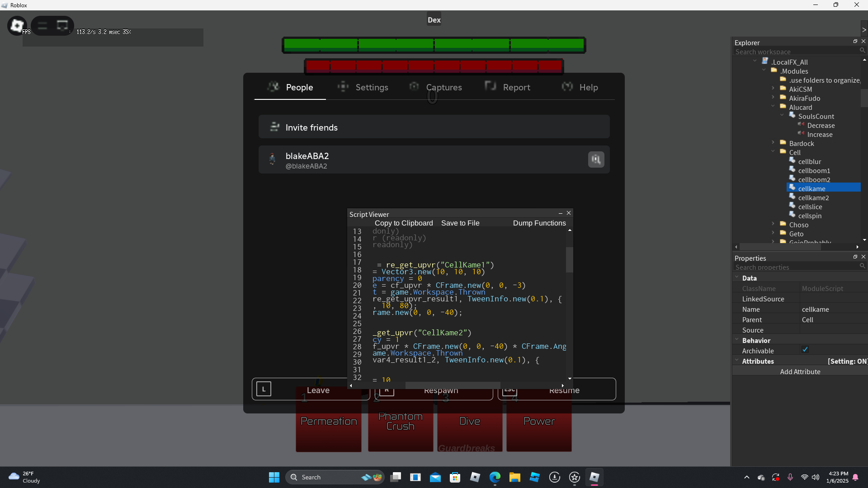
Task: Switch to the Settings tab
Action: click(363, 87)
